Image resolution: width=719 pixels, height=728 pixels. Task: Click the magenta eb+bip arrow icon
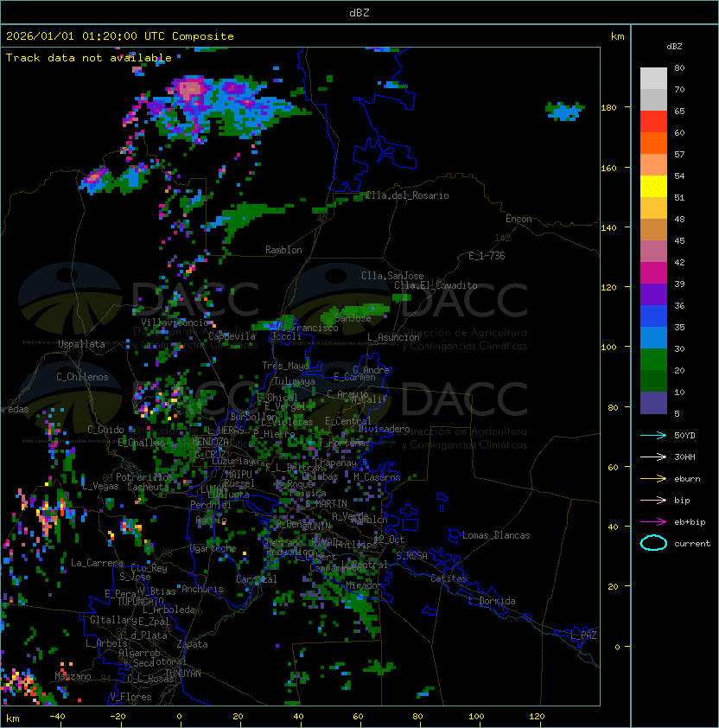653,521
